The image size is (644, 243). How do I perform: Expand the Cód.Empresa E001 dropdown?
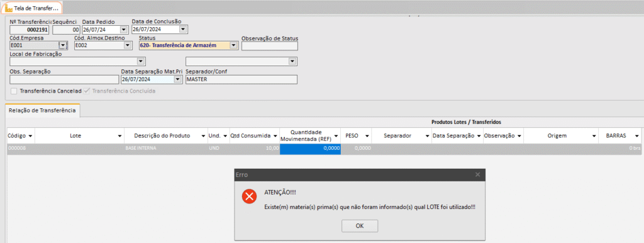coord(63,45)
